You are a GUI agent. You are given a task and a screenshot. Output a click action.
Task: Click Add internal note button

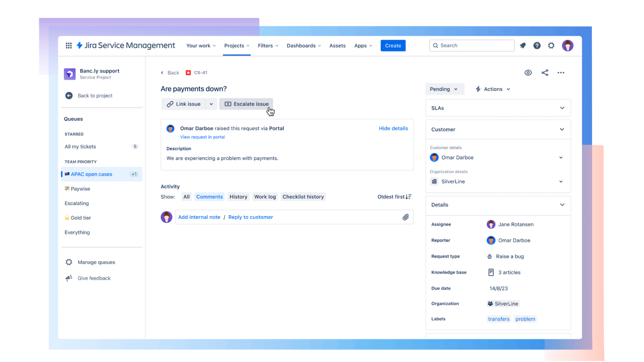[199, 217]
